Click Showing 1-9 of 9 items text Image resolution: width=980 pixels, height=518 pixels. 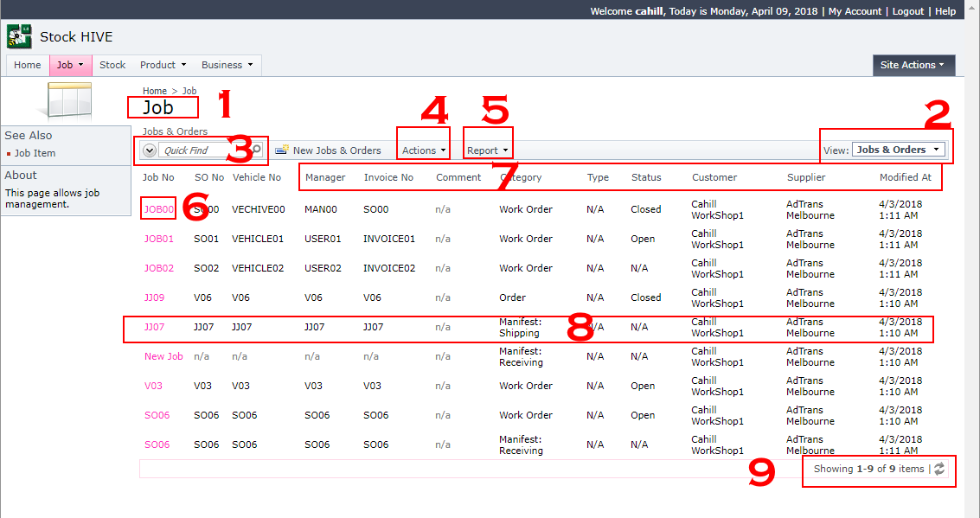tap(868, 469)
